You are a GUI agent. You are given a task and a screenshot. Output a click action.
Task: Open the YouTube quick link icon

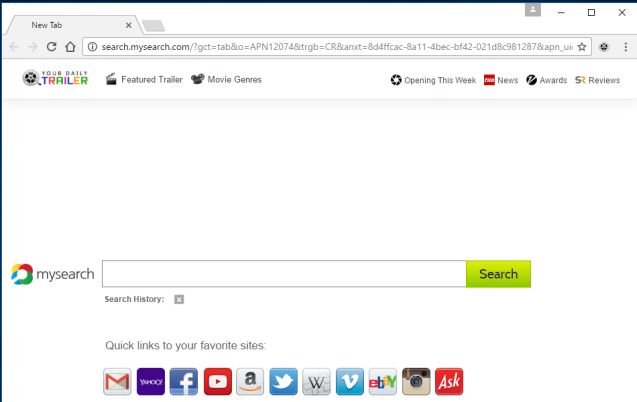point(218,381)
